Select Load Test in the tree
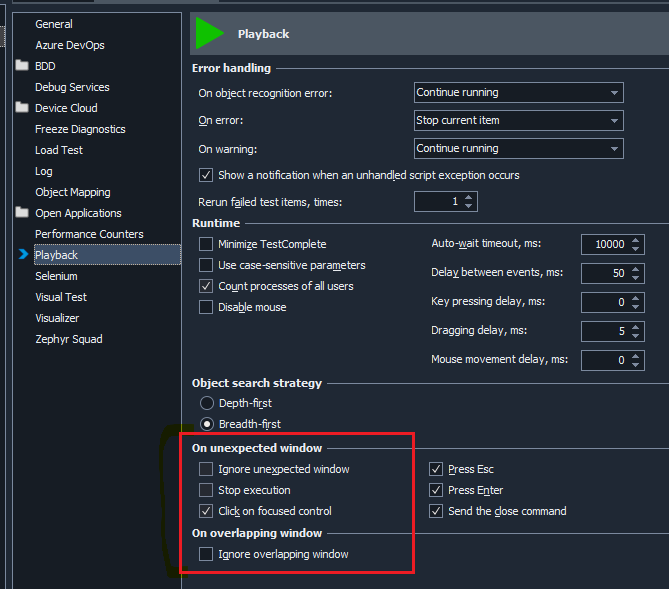Viewport: 669px width, 589px height. (59, 150)
